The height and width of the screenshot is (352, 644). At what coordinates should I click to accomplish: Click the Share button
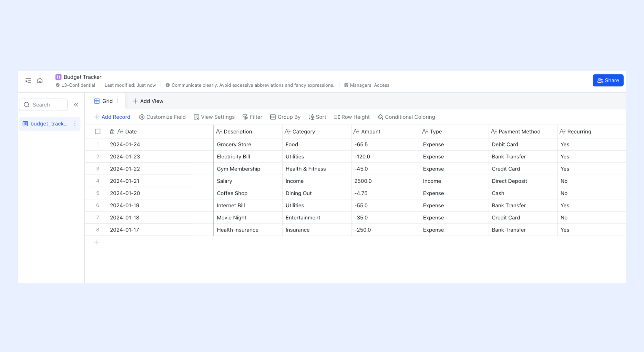point(608,81)
